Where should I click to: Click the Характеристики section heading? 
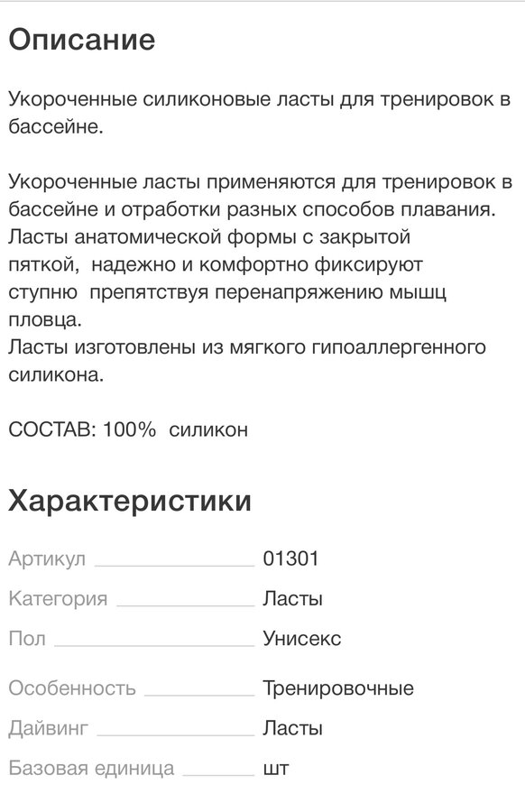[x=129, y=501]
